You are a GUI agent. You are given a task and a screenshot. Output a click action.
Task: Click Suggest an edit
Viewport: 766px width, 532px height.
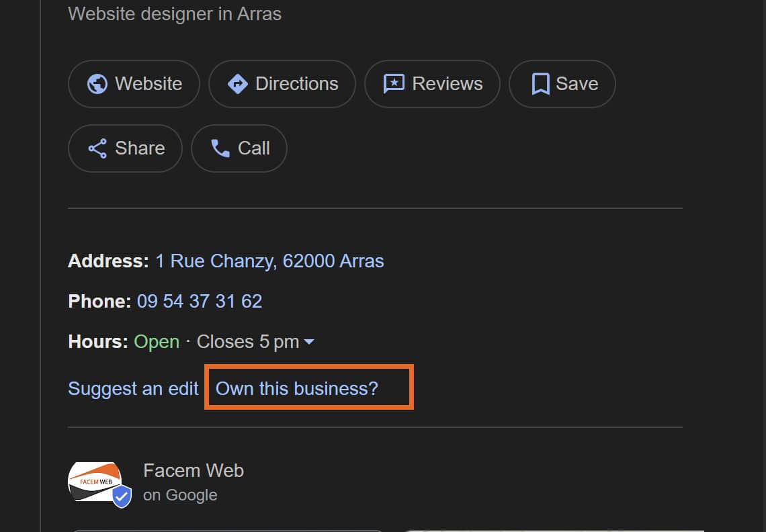[132, 388]
